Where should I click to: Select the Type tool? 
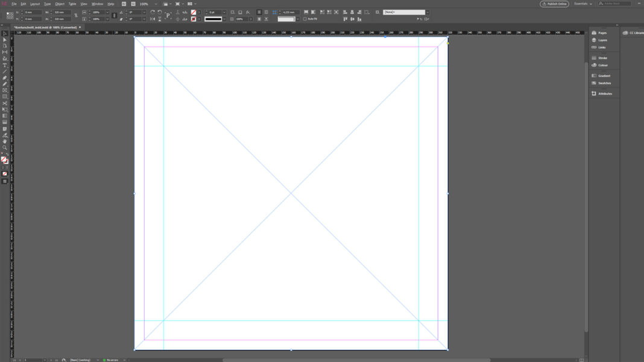4,63
